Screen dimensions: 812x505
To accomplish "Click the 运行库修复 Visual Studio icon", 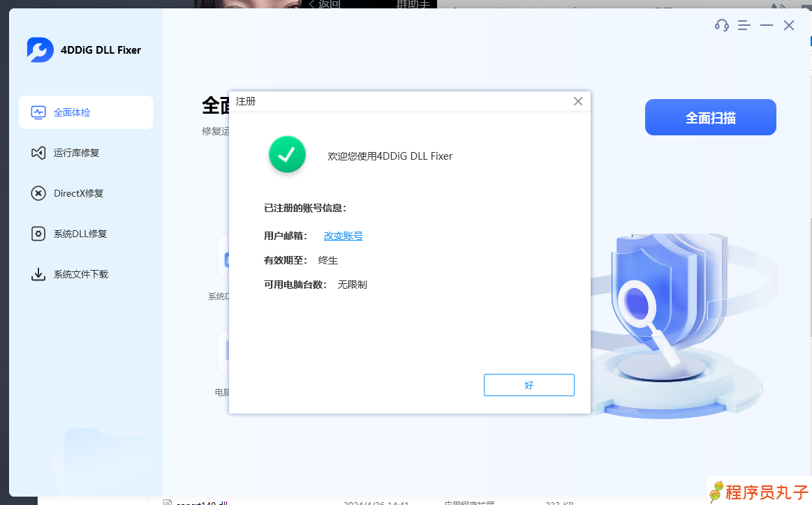I will (38, 153).
